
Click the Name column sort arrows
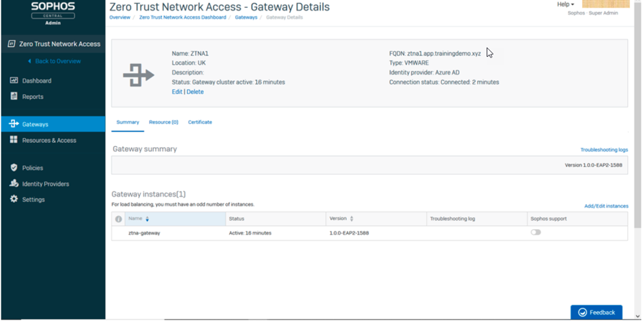coord(147,219)
